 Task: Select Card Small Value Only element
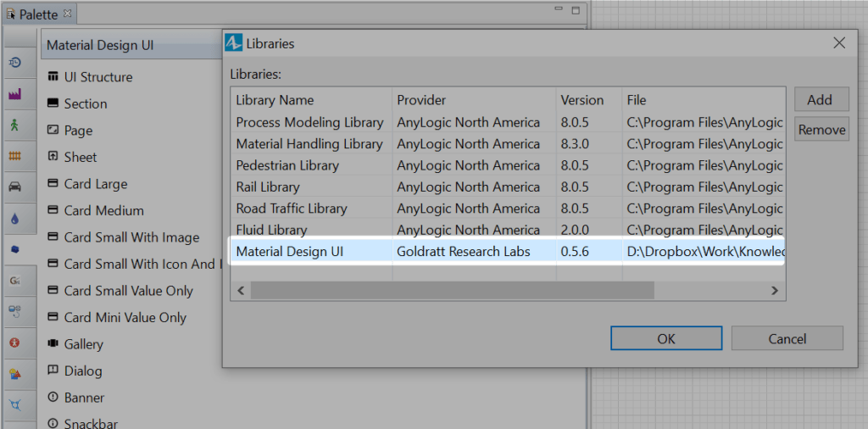120,291
